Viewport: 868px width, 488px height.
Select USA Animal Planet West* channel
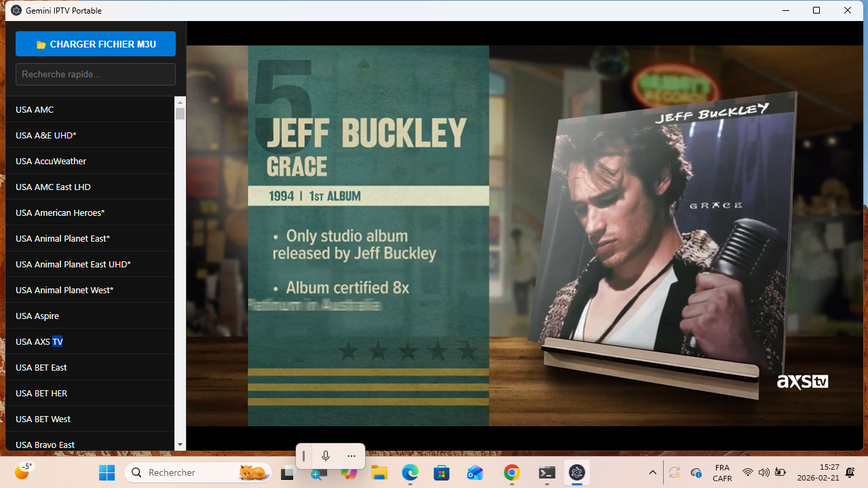pos(90,290)
